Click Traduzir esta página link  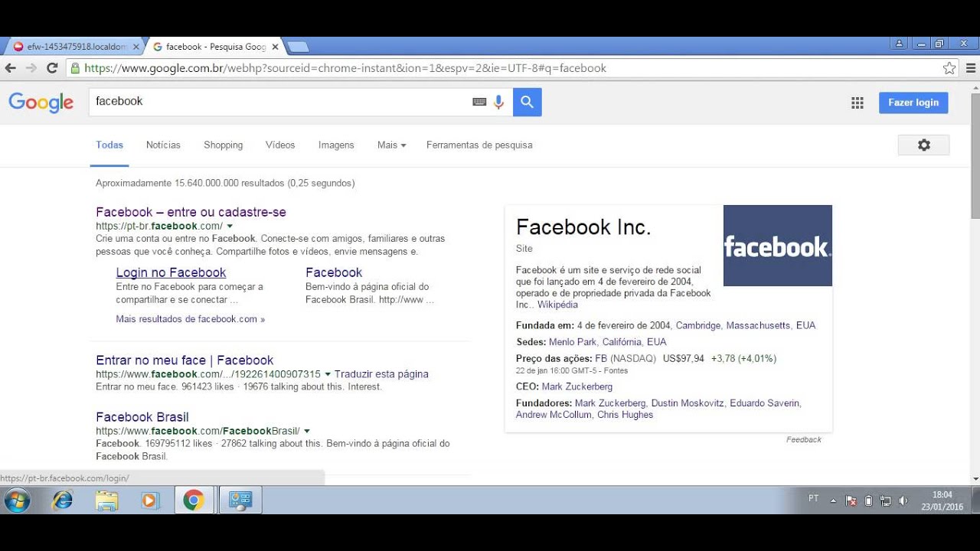click(381, 374)
